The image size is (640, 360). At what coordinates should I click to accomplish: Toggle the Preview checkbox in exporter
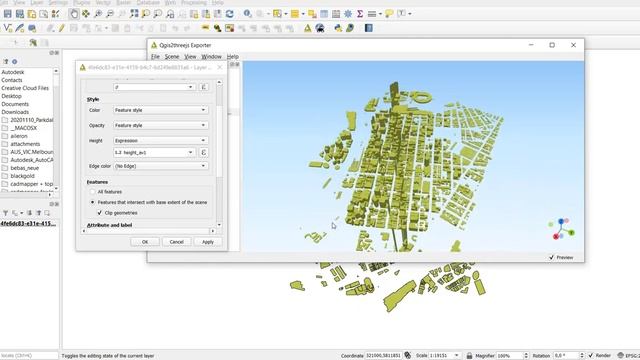tap(552, 257)
